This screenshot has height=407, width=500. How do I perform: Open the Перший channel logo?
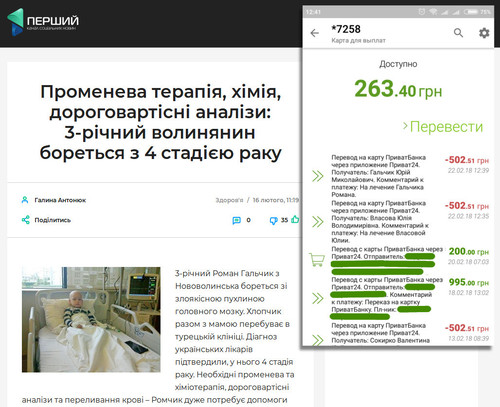(43, 22)
